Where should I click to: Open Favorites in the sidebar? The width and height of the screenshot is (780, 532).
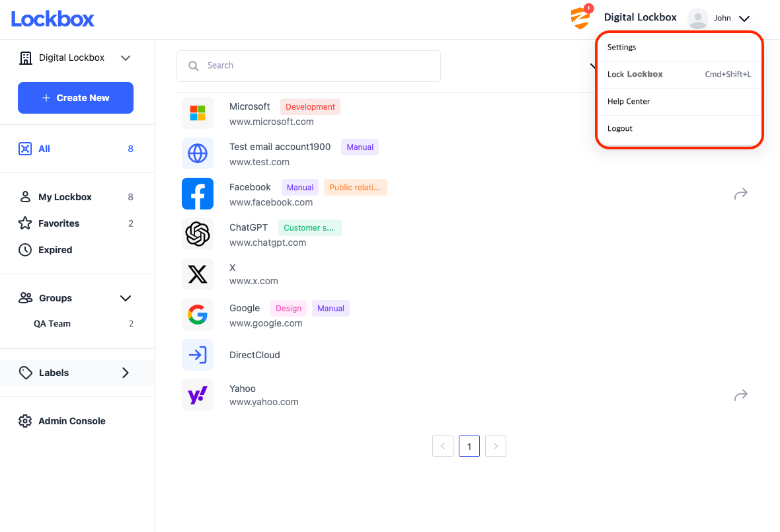58,223
